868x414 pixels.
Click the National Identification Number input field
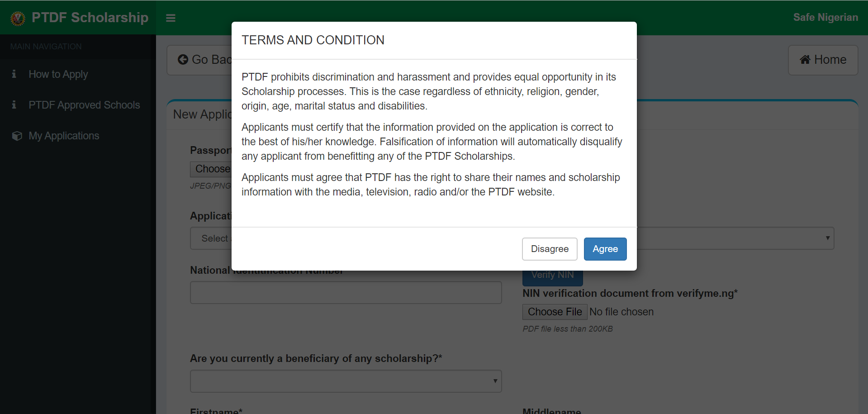click(346, 292)
